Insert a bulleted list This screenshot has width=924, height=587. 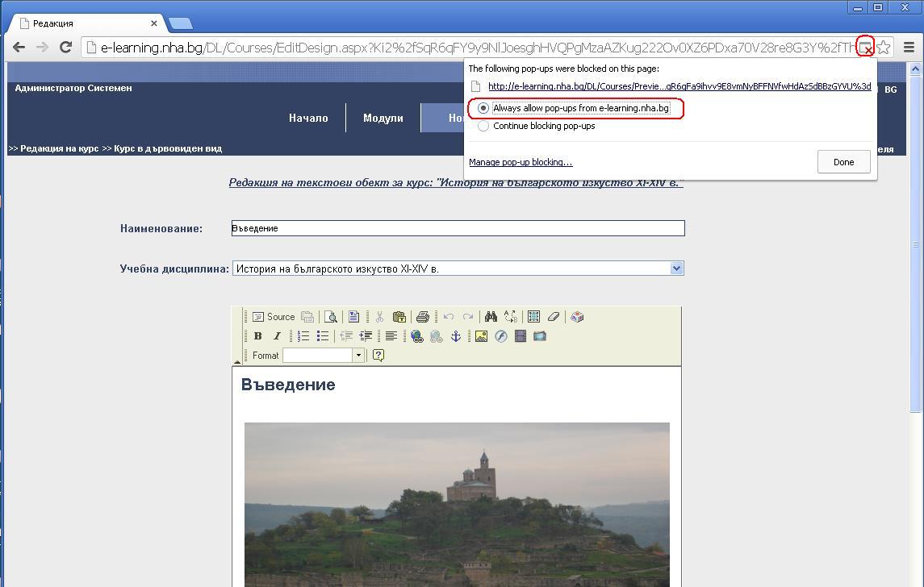point(323,336)
